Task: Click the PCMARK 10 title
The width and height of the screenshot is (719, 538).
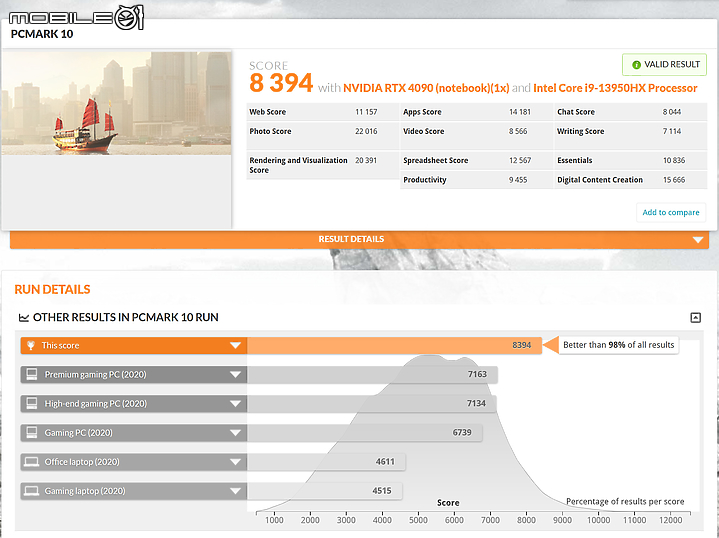Action: (42, 34)
